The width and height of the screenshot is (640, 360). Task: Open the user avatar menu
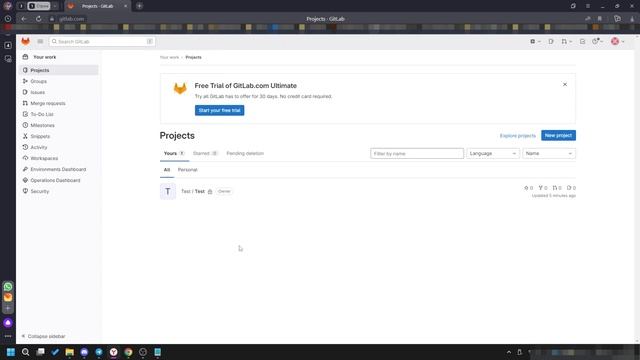click(617, 41)
